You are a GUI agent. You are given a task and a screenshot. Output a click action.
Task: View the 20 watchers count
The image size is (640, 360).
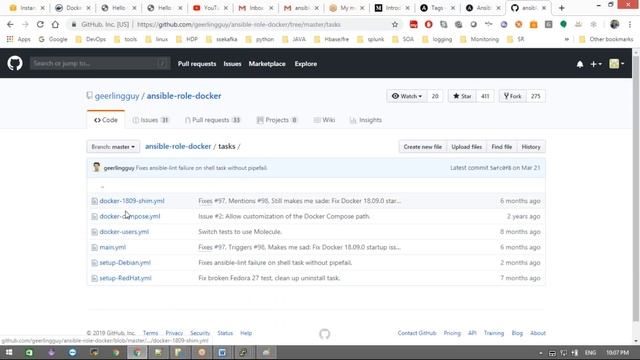435,96
